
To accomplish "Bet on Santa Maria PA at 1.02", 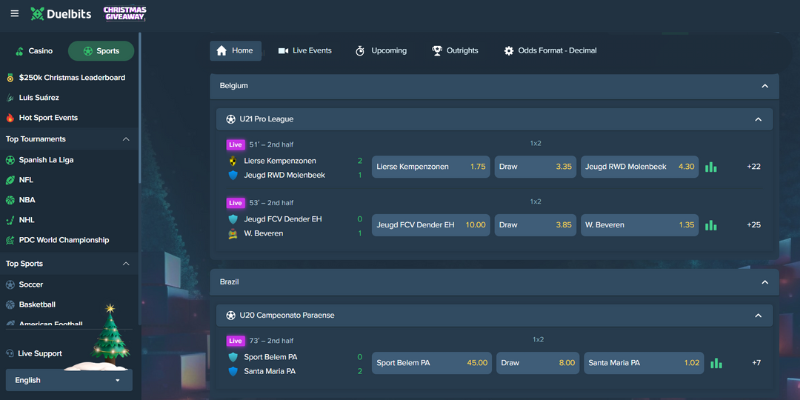I will click(x=644, y=363).
